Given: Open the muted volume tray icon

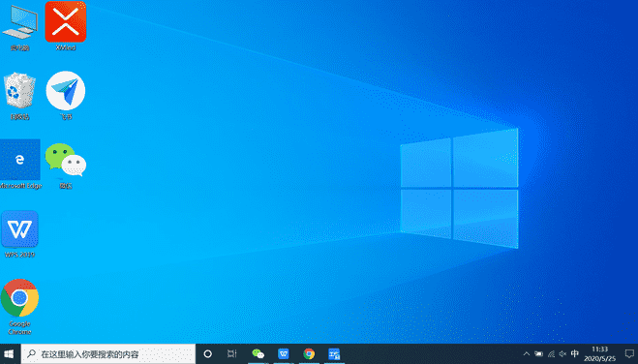Looking at the screenshot, I should point(563,353).
